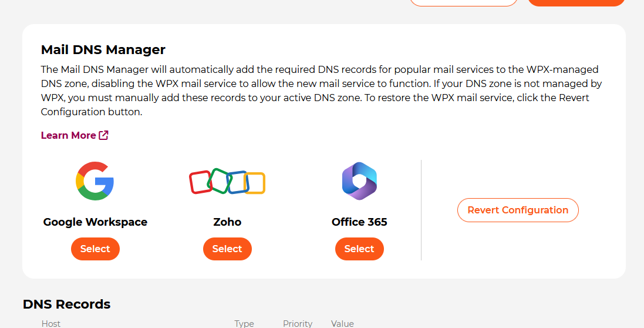644x328 pixels.
Task: Click the Type column header
Action: (244, 323)
